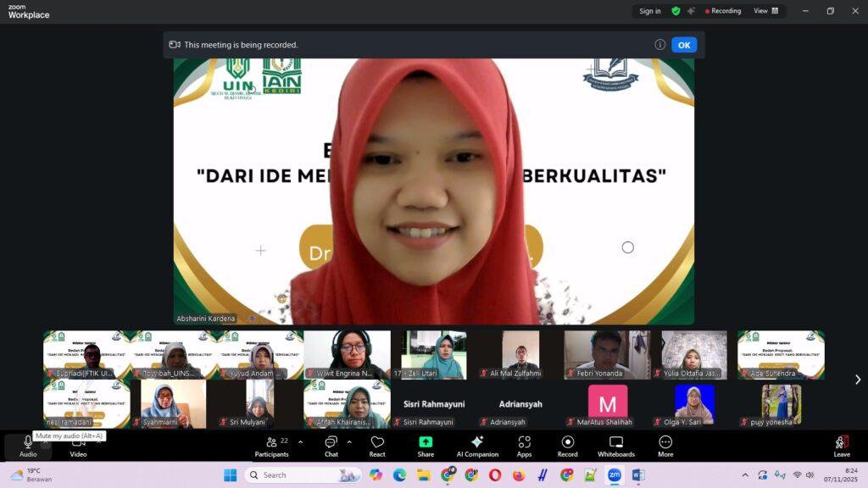Open the React emoji menu
The height and width of the screenshot is (488, 868).
377,446
